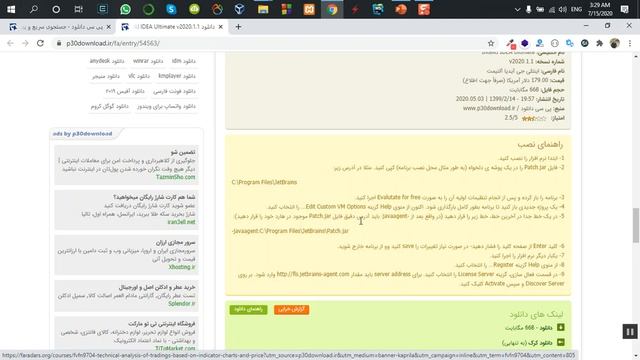Open volume control in system tray

[x=563, y=9]
